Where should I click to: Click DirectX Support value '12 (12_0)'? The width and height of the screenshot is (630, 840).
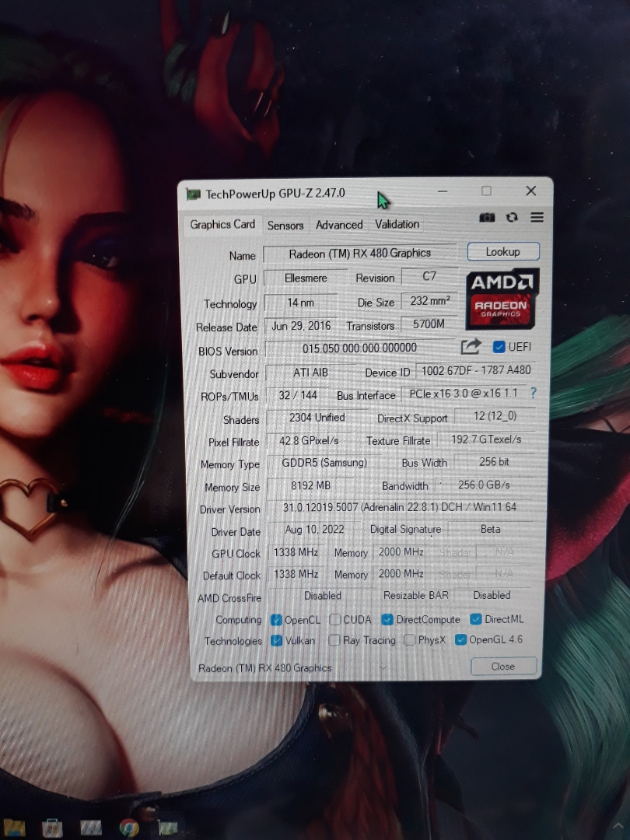pyautogui.click(x=495, y=415)
